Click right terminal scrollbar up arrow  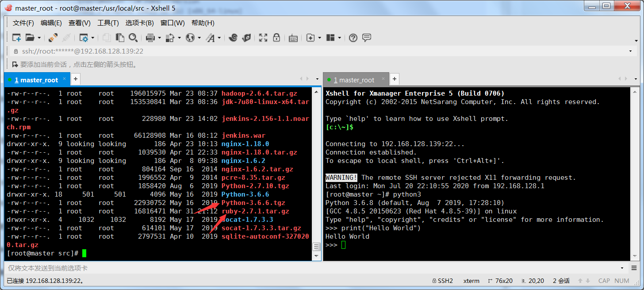(x=636, y=91)
